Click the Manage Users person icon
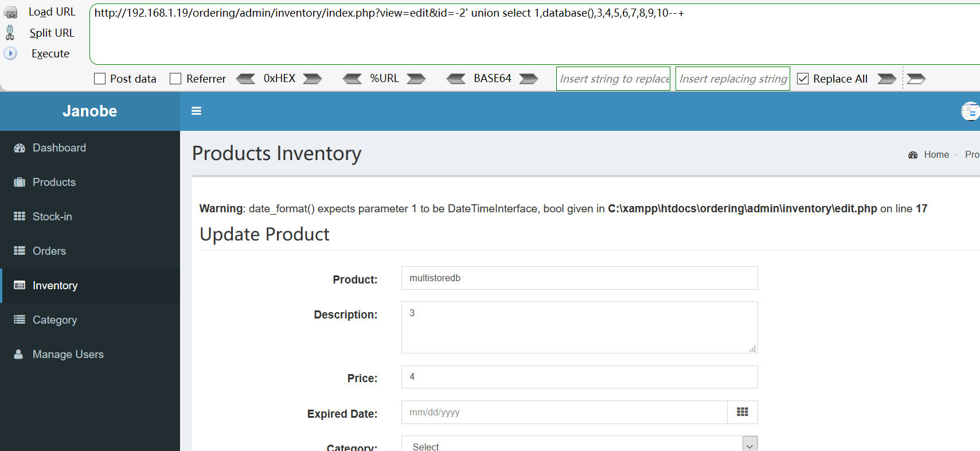980x451 pixels. tap(18, 354)
